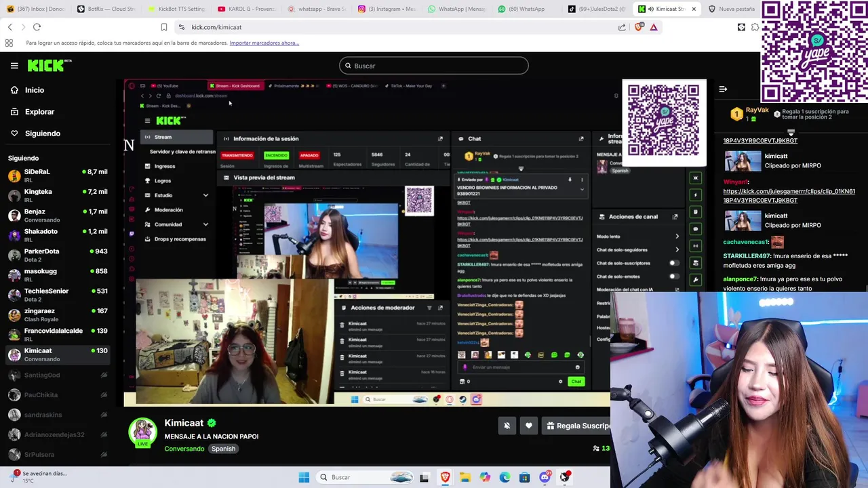Viewport: 868px width, 488px height.
Task: Expand the gift leaderboard
Action: coord(791,132)
